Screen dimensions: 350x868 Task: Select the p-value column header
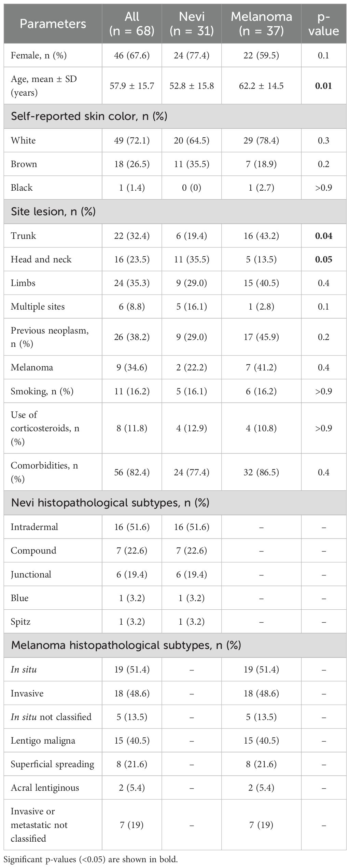(x=323, y=24)
